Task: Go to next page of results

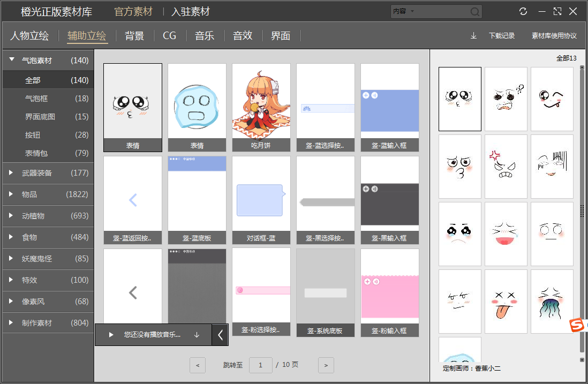Action: tap(326, 365)
